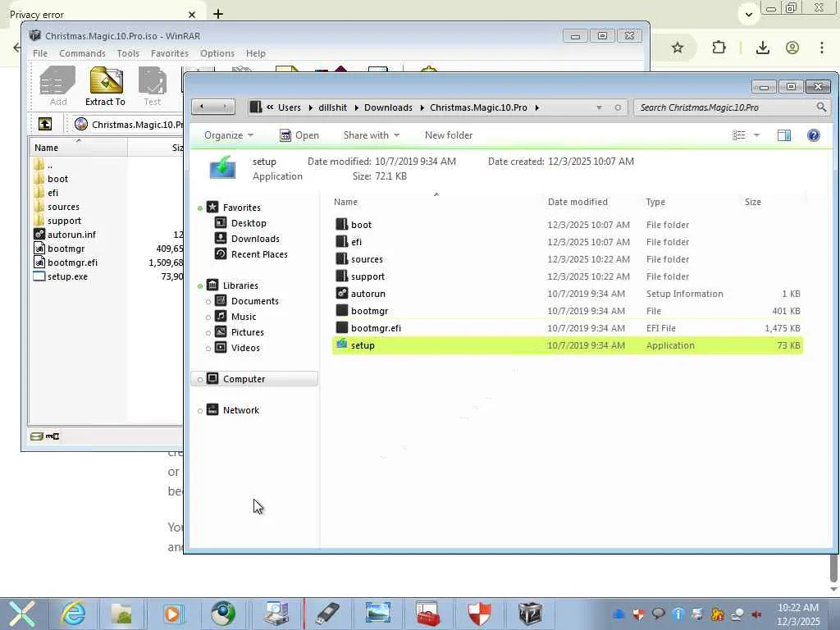
Task: Expand the arrow after Christmas.Magic.10.Pro breadcrumb
Action: (536, 107)
